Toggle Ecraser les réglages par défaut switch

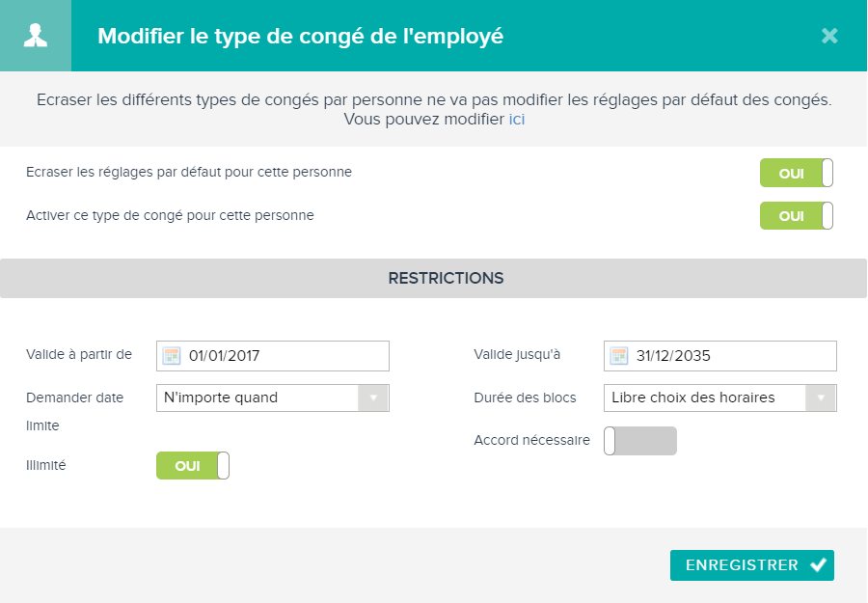[796, 173]
